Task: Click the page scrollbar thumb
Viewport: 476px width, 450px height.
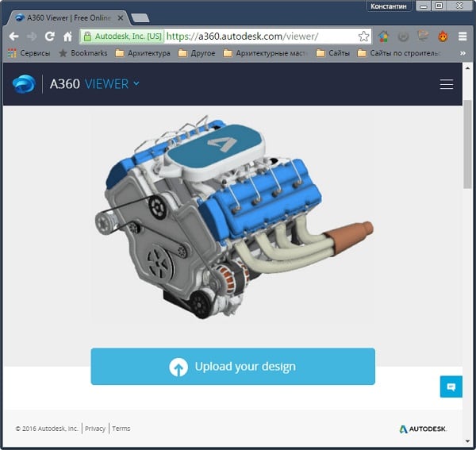Action: [467, 144]
